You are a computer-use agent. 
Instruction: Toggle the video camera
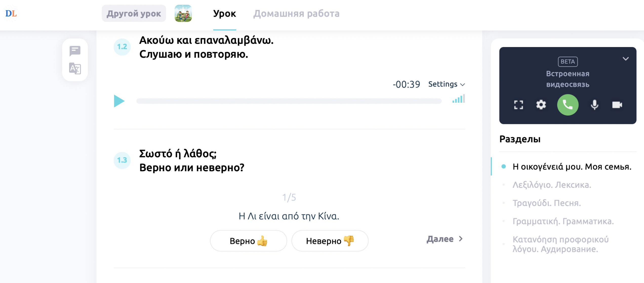tap(617, 105)
